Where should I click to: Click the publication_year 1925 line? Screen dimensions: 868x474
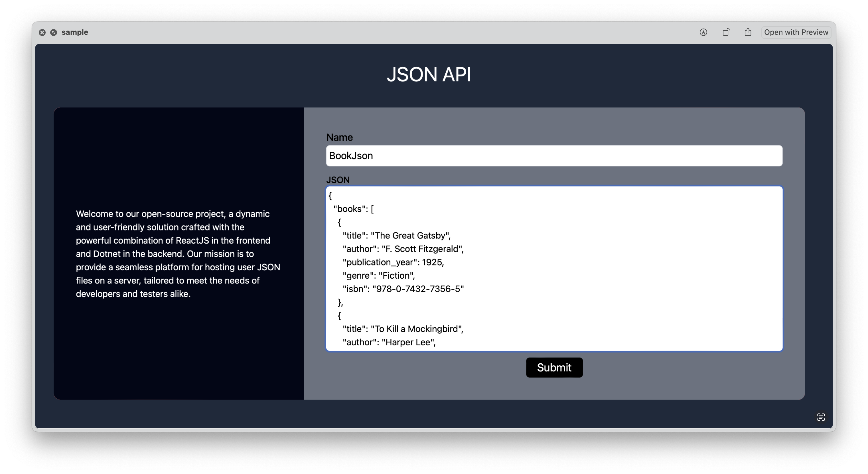pos(393,262)
